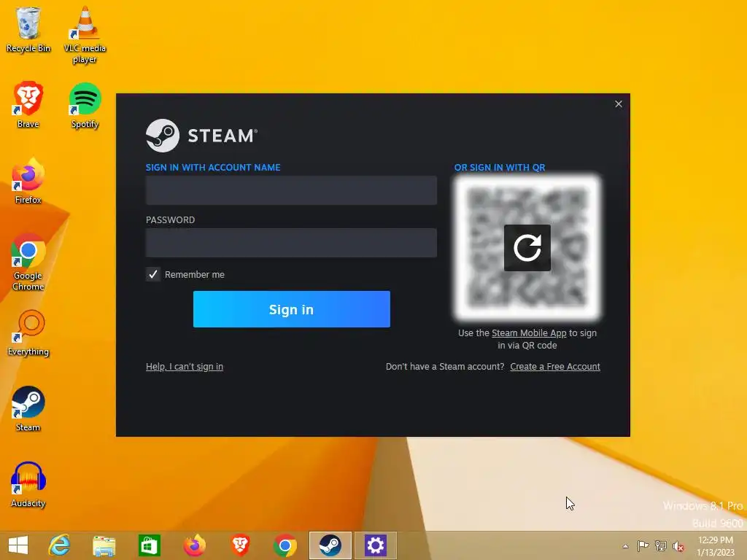The width and height of the screenshot is (747, 560).
Task: Follow the Steam Mobile App link
Action: [529, 332]
